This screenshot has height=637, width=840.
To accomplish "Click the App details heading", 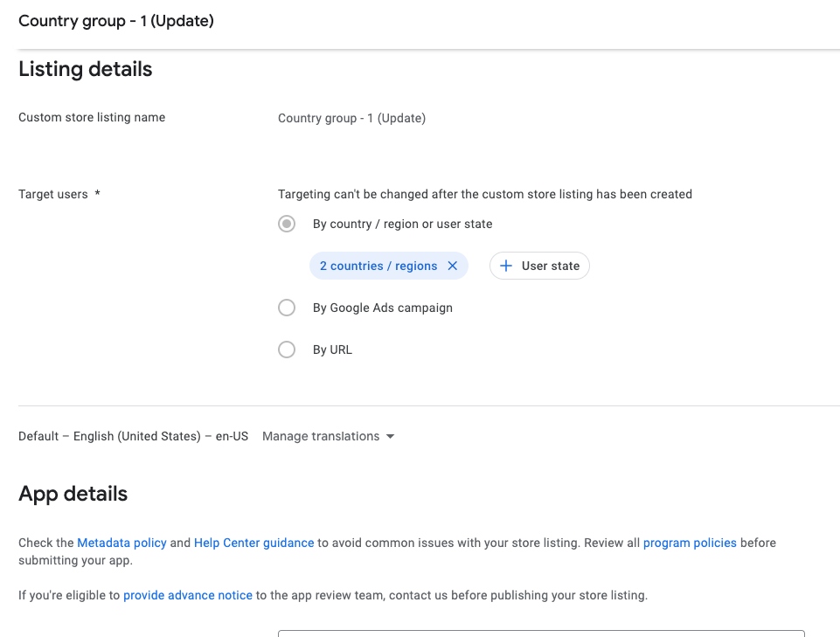I will (73, 494).
